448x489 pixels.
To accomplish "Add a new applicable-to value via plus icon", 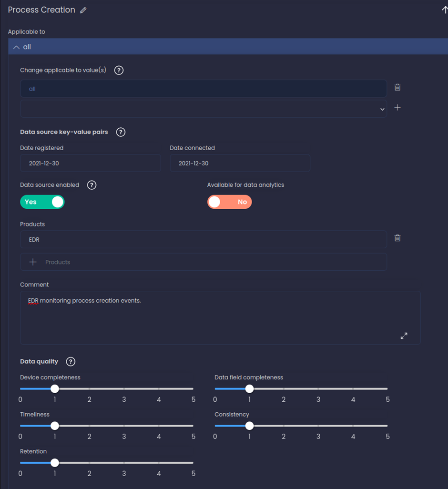I will [397, 108].
